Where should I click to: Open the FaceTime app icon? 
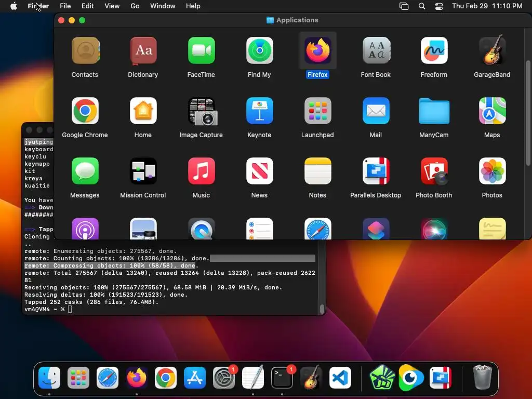pyautogui.click(x=201, y=51)
